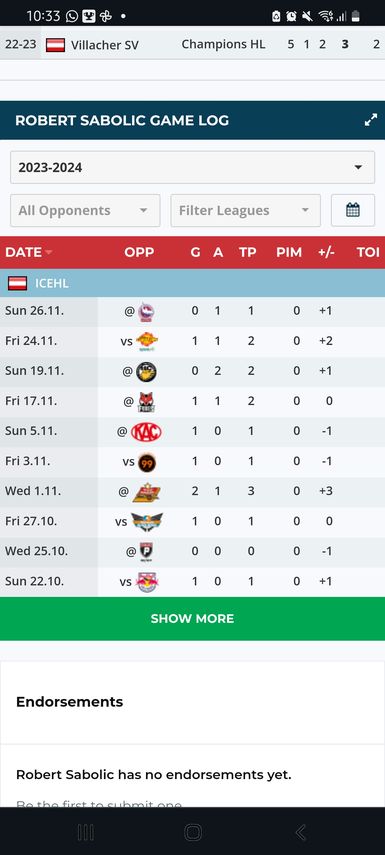The height and width of the screenshot is (855, 385).
Task: Open the ICEHL league header row
Action: click(192, 283)
